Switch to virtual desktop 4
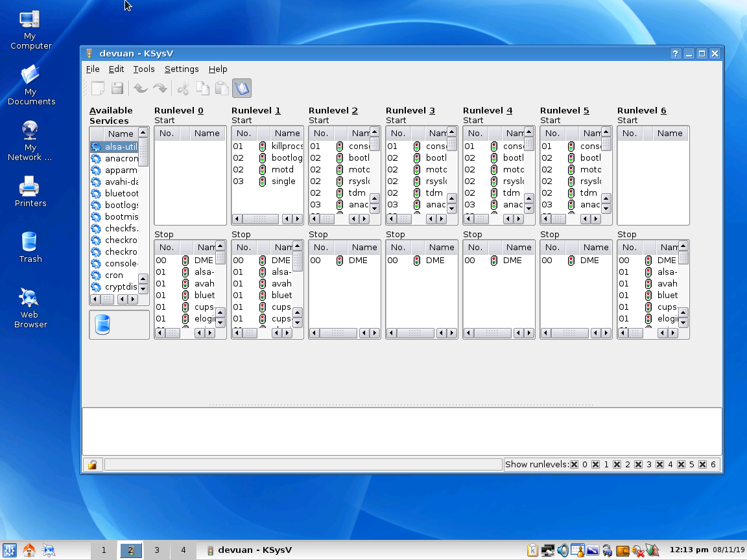The height and width of the screenshot is (560, 747). click(x=184, y=550)
